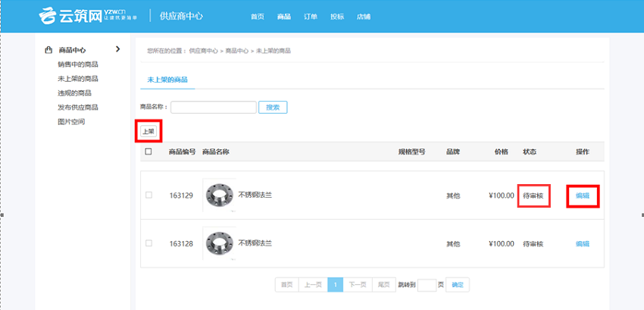Image resolution: width=644 pixels, height=310 pixels.
Task: Focus the 商品名称 search input field
Action: pyautogui.click(x=214, y=108)
